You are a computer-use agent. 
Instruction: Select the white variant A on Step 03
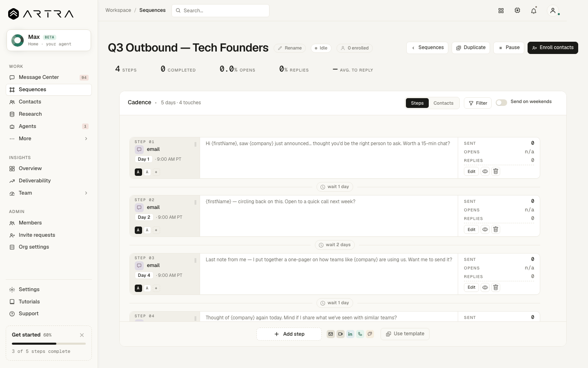tap(147, 288)
